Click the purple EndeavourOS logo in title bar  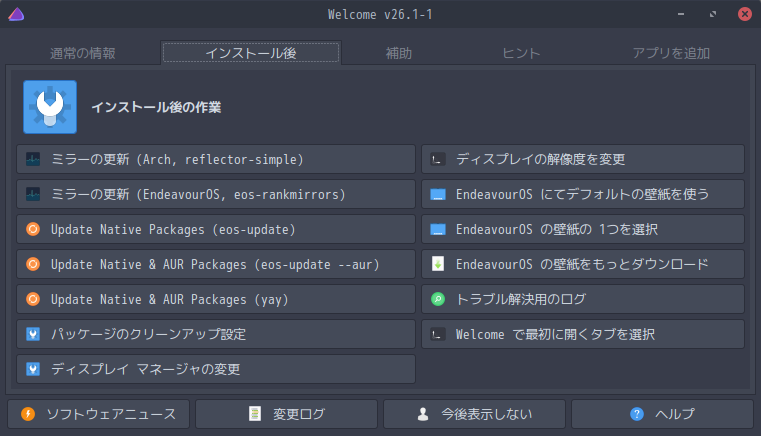tap(15, 14)
